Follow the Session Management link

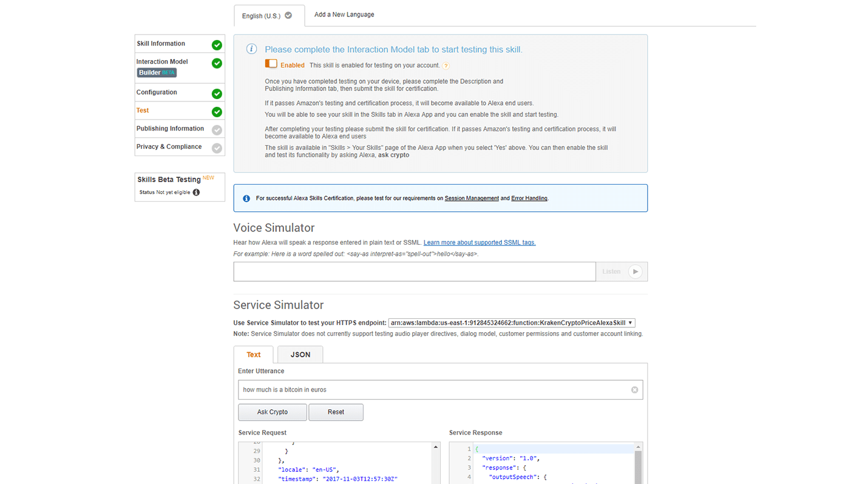(x=472, y=199)
